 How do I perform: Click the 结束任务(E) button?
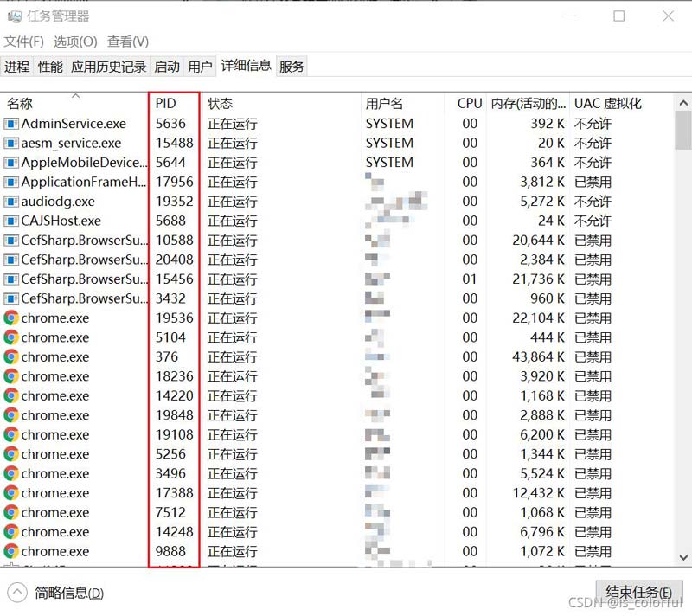639,591
